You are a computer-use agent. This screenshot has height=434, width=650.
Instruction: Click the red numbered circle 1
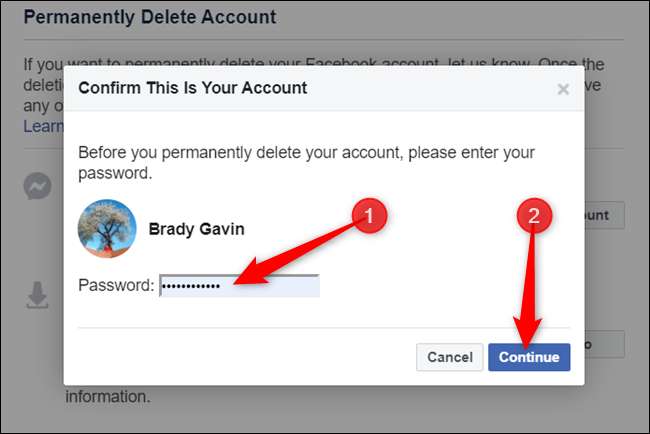point(368,215)
